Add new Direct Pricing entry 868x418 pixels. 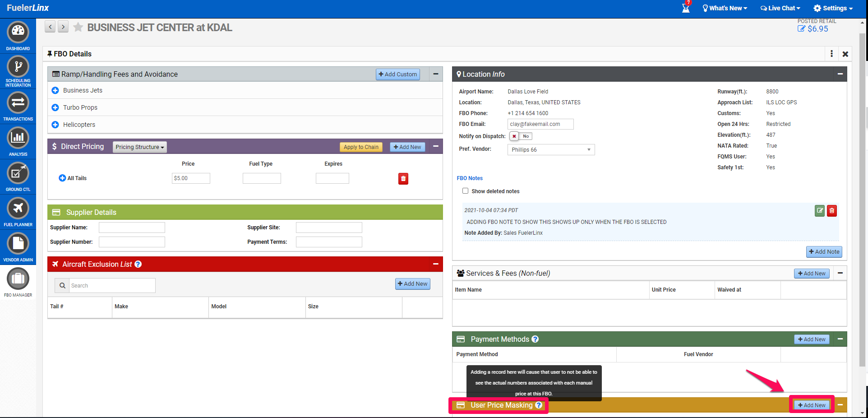click(407, 147)
